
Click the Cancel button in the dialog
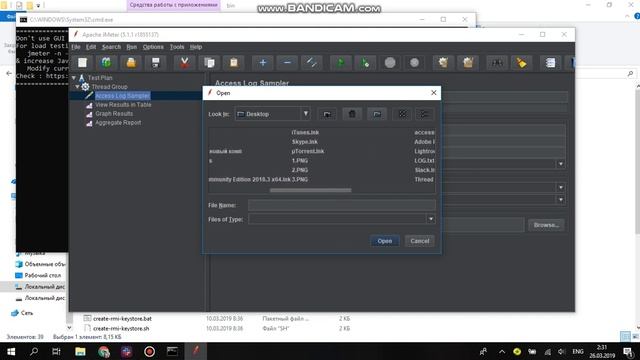[420, 241]
